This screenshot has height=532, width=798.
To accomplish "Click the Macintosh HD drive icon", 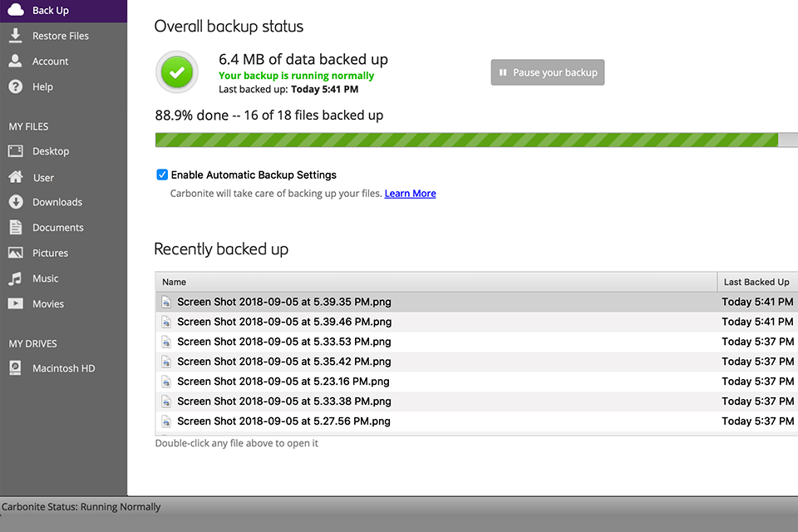I will [15, 367].
